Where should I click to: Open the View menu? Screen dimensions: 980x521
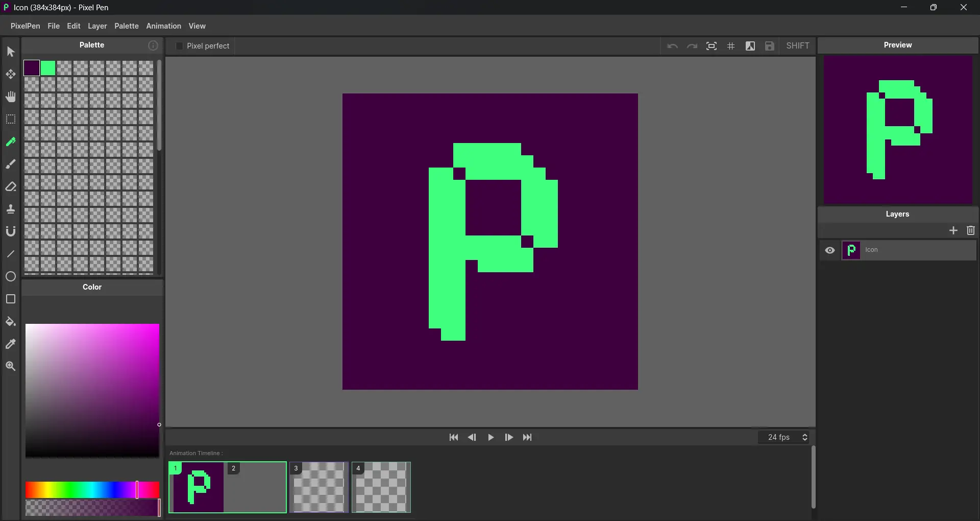click(x=197, y=26)
